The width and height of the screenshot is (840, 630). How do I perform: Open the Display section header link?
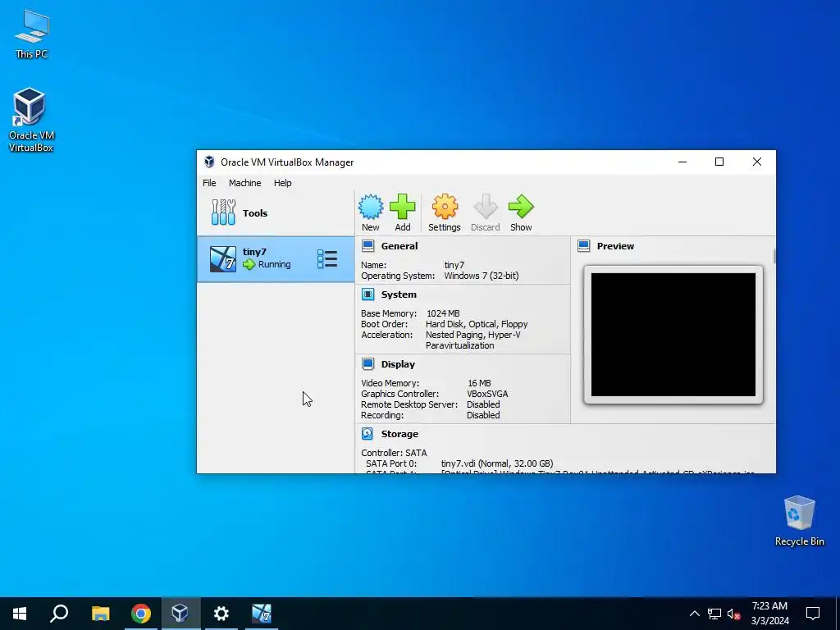point(398,363)
